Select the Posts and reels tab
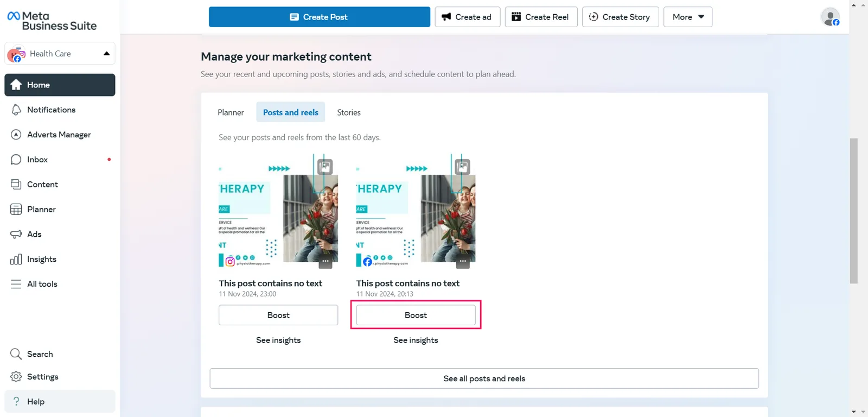The height and width of the screenshot is (417, 868). (x=291, y=112)
